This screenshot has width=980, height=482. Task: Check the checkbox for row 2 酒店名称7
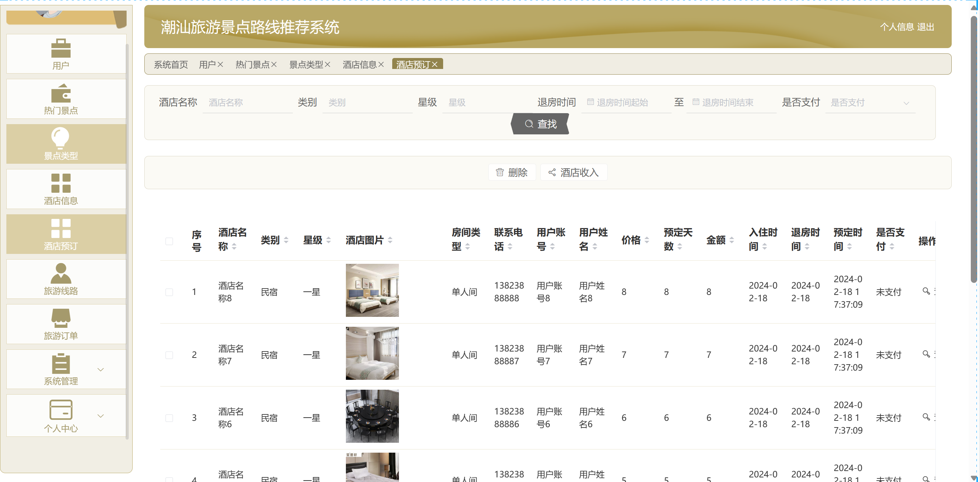pyautogui.click(x=169, y=355)
